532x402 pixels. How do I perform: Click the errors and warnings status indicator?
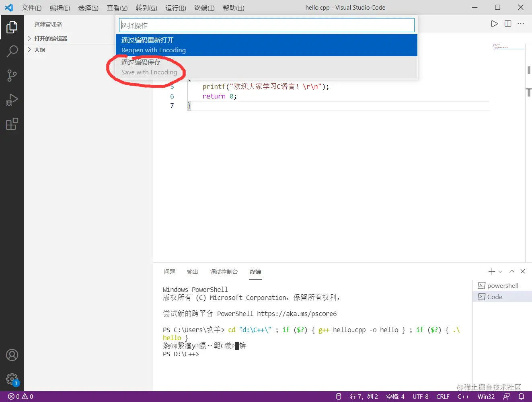[x=21, y=396]
